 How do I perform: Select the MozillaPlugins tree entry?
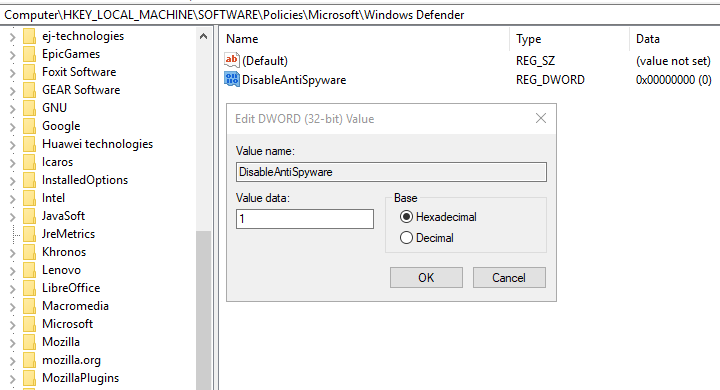(x=80, y=378)
